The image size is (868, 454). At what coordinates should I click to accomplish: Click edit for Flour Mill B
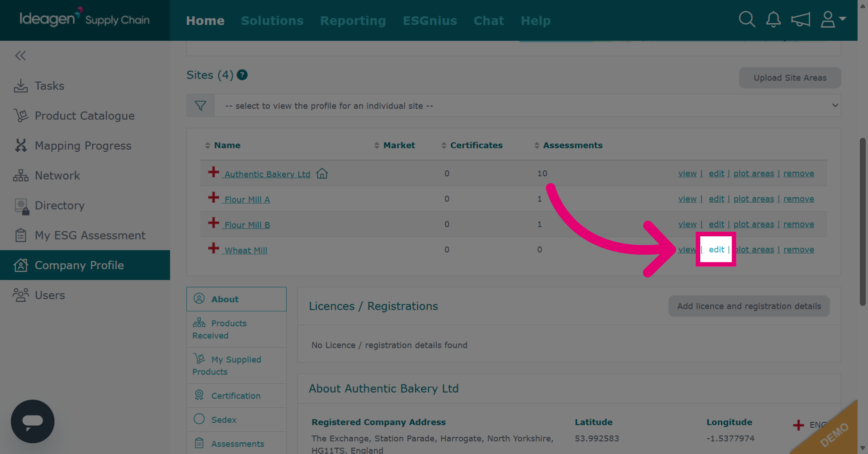(x=716, y=224)
